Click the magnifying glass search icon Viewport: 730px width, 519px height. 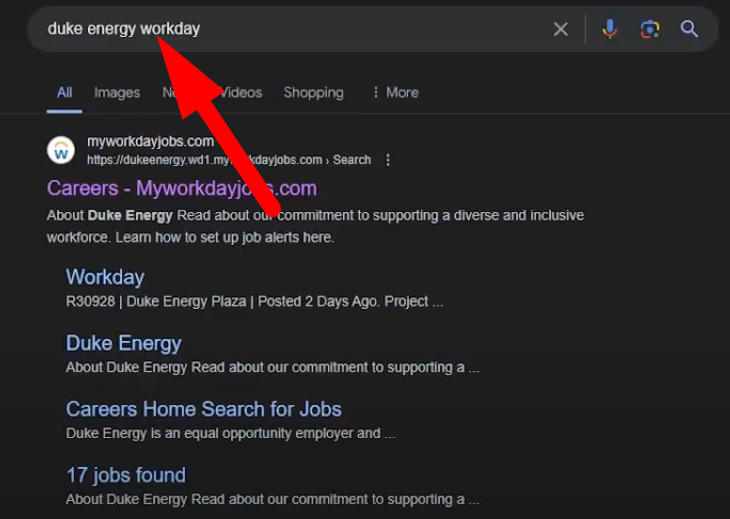[x=689, y=29]
